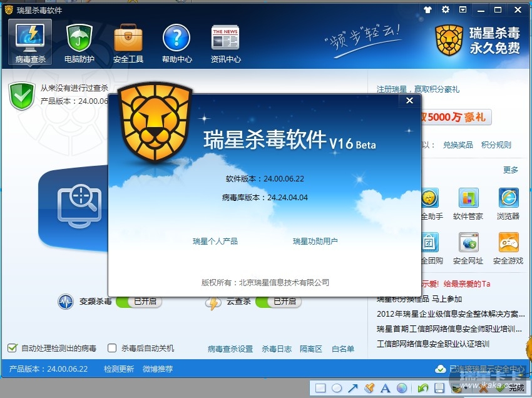
Task: Open news 瑞星积分换佳品 马上参加
Action: click(419, 299)
